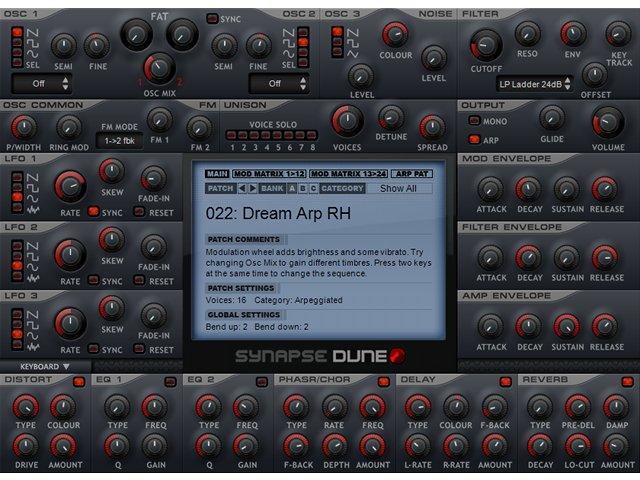Click patch name 022: Dream Arp RH

[278, 213]
